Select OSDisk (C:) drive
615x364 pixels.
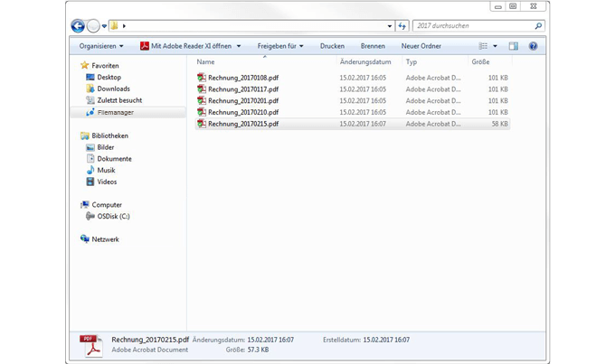pyautogui.click(x=113, y=216)
